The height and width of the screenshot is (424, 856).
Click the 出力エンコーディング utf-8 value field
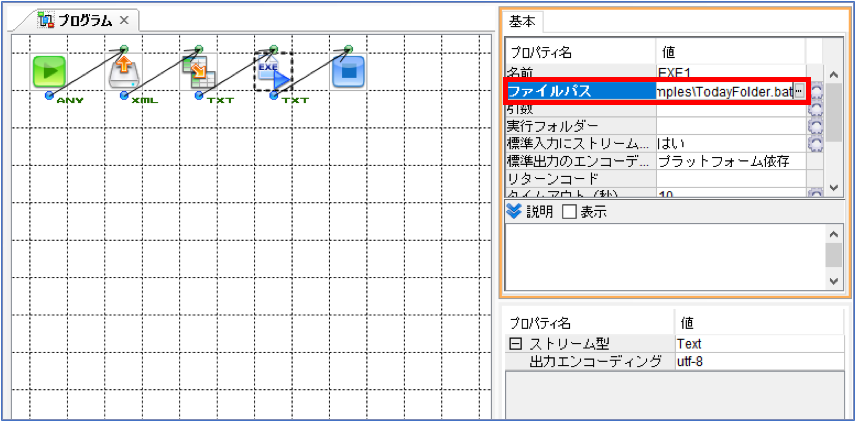tap(759, 361)
